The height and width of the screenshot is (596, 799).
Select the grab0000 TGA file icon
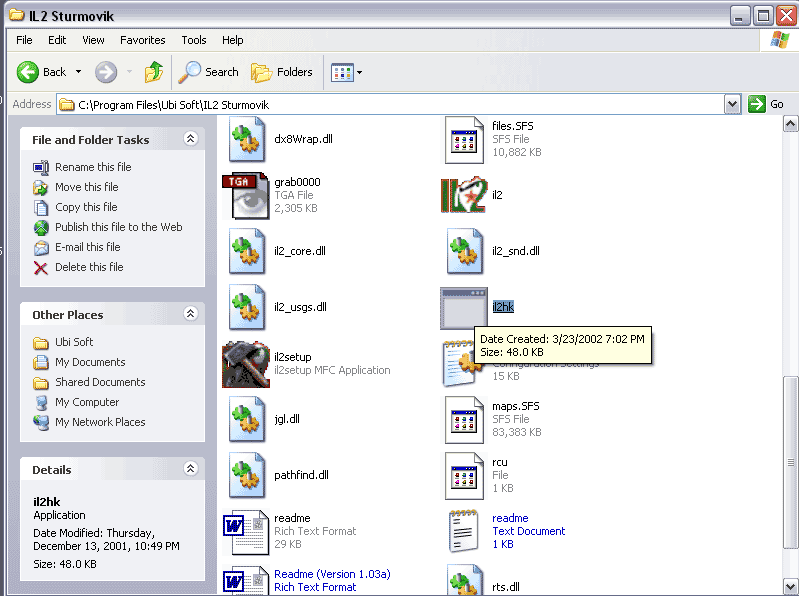pyautogui.click(x=246, y=196)
